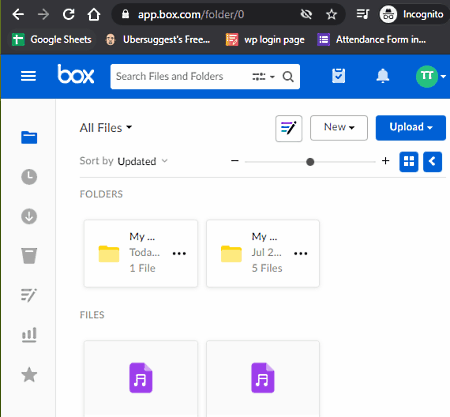450x417 pixels.
Task: Expand Sort by Updated menu
Action: click(x=124, y=161)
